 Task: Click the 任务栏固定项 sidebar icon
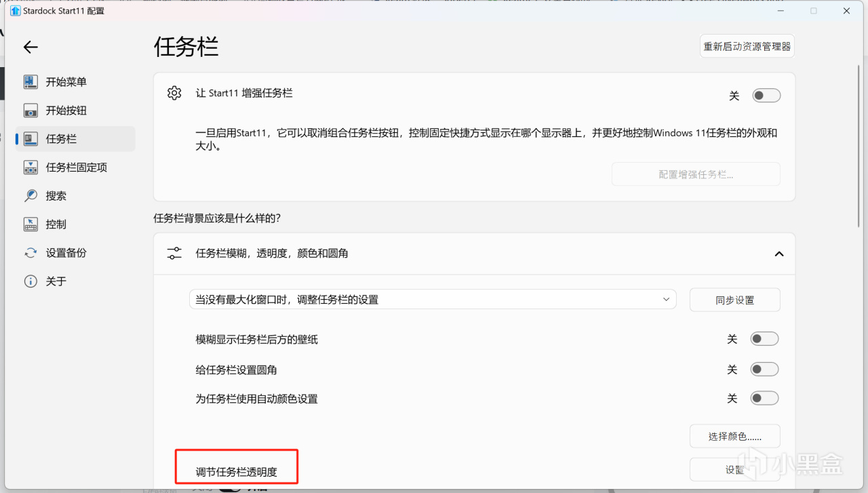pyautogui.click(x=31, y=167)
